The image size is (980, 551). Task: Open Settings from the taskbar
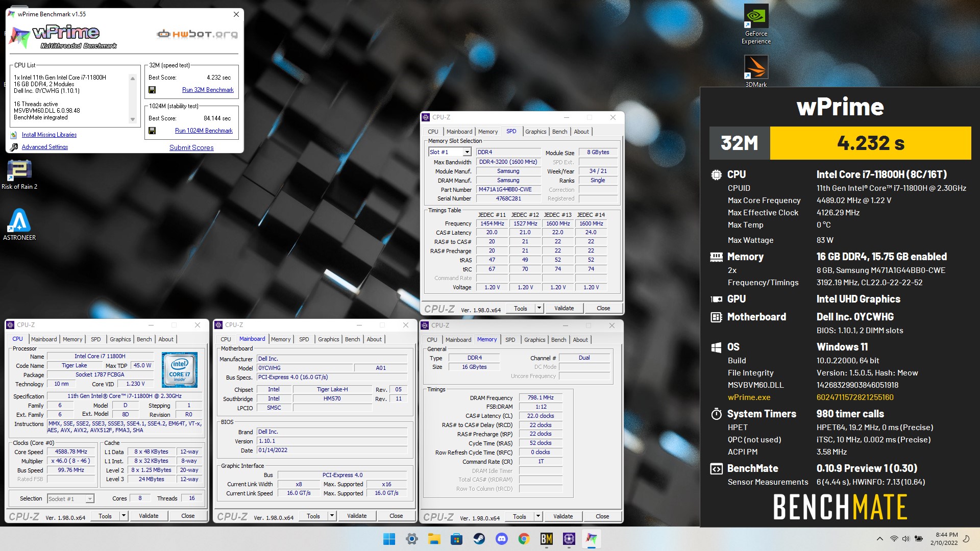coord(412,539)
